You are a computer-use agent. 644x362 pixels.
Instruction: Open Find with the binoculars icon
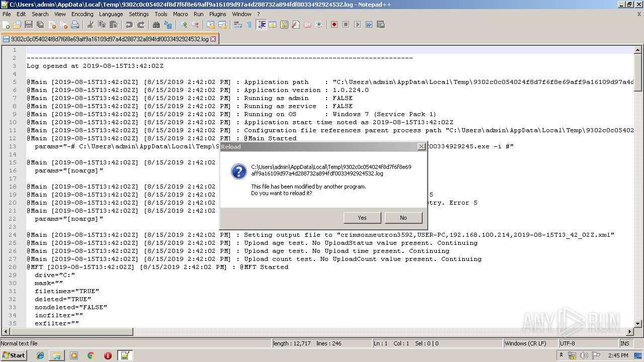[156, 25]
